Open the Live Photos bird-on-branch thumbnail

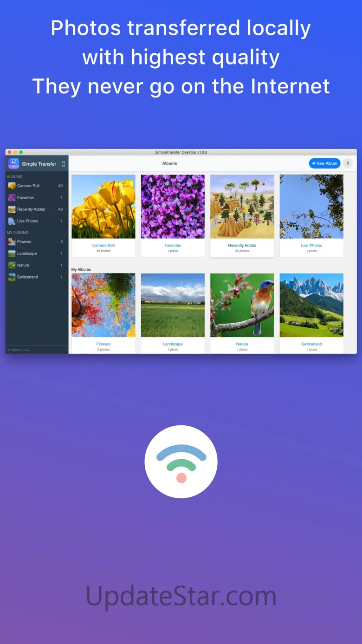[311, 207]
